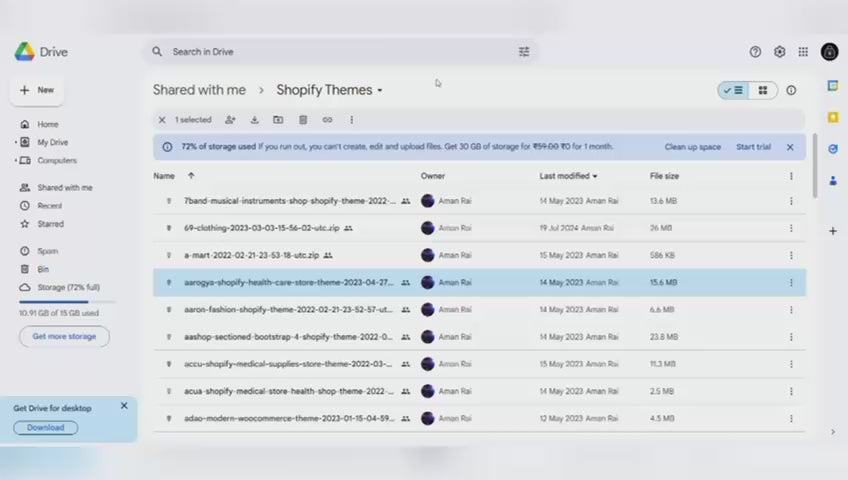This screenshot has height=480, width=848.
Task: Open advanced search filter options
Action: 524,52
